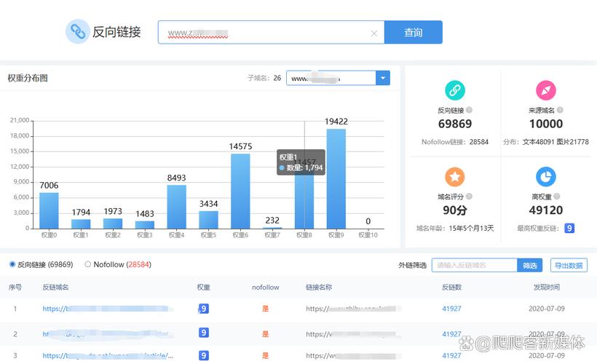Click row 1 反链数 value 41927

click(x=451, y=309)
